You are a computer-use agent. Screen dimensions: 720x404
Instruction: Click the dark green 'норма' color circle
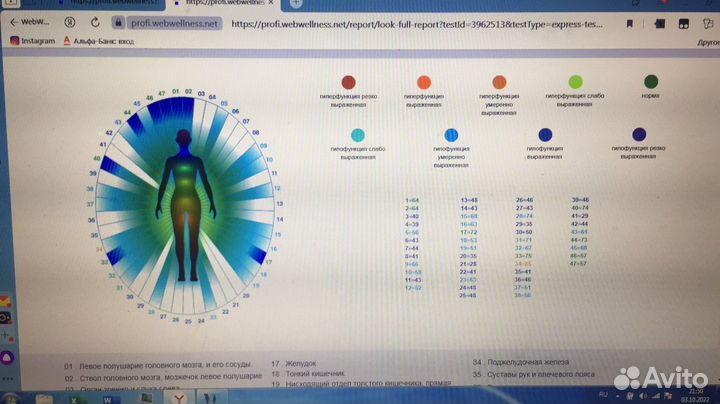[651, 83]
